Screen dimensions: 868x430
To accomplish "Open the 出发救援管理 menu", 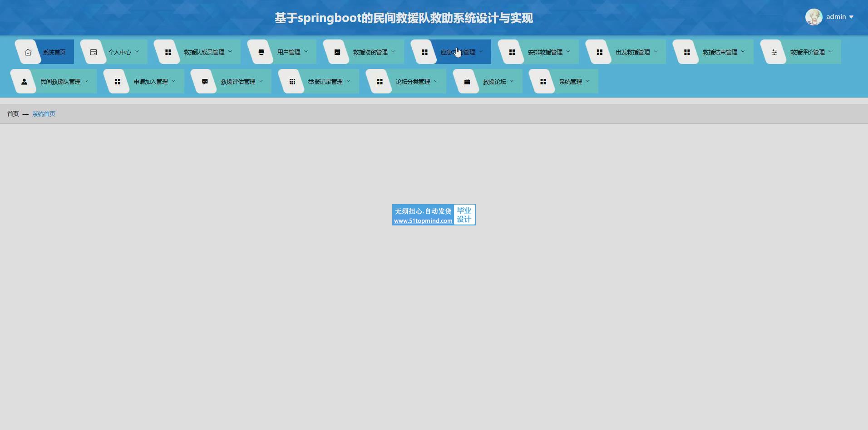I will coord(632,52).
